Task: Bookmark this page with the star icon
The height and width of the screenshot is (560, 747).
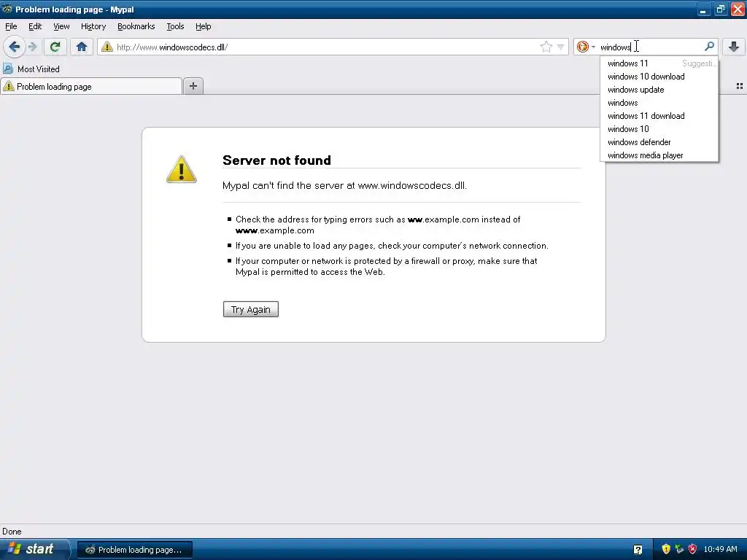Action: [546, 47]
